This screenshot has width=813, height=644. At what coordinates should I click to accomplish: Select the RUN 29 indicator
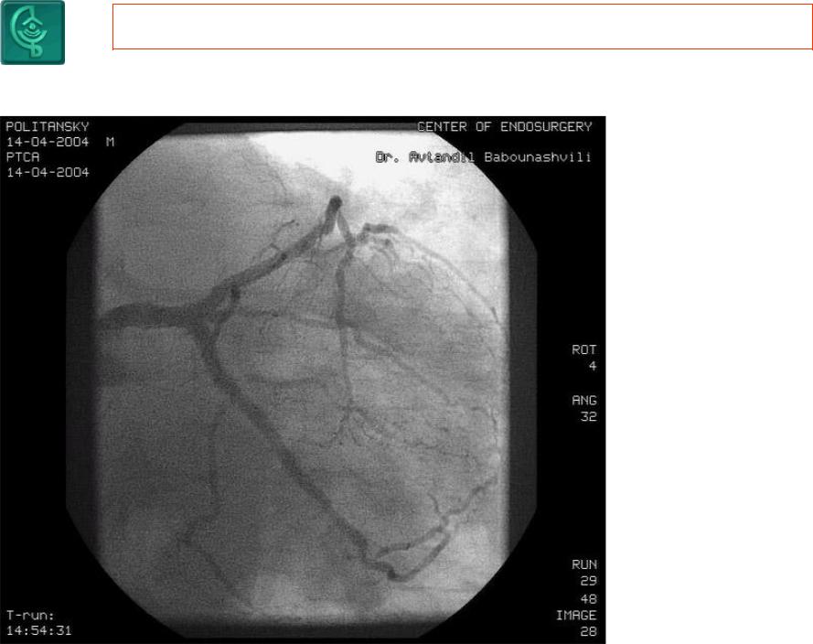584,573
